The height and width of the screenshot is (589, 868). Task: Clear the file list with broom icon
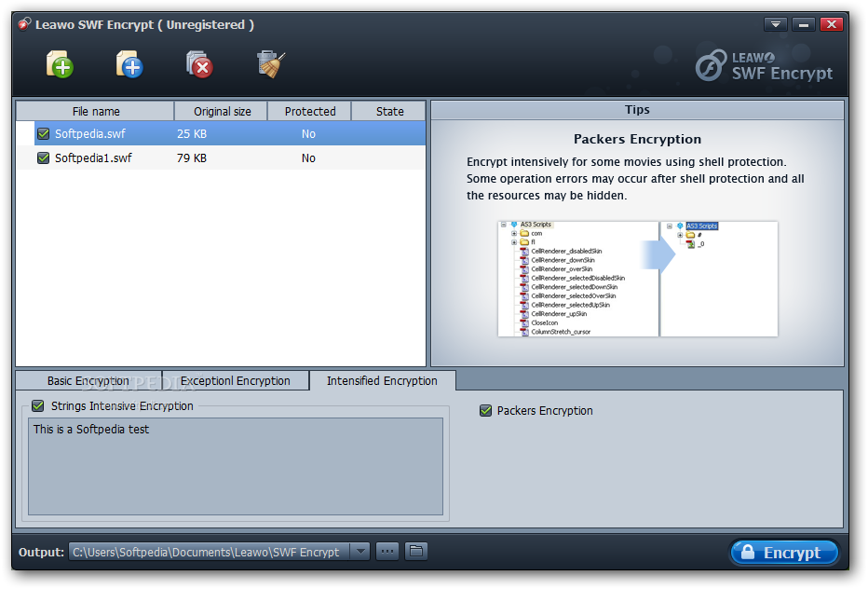click(x=271, y=64)
